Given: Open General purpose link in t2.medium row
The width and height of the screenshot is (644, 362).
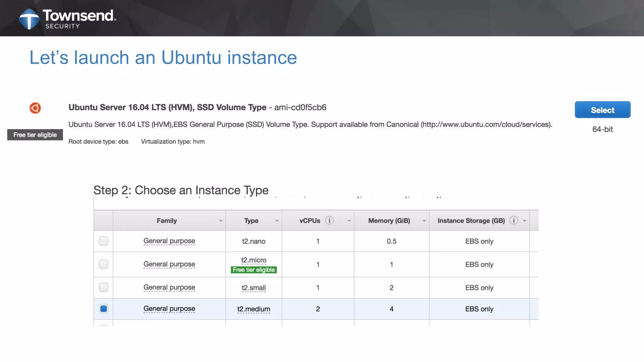Looking at the screenshot, I should (x=169, y=309).
